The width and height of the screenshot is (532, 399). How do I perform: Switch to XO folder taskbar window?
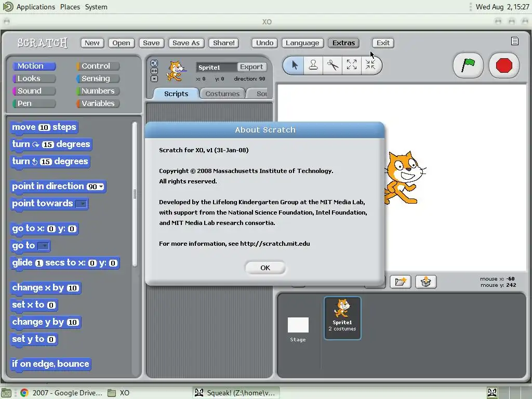click(x=118, y=393)
